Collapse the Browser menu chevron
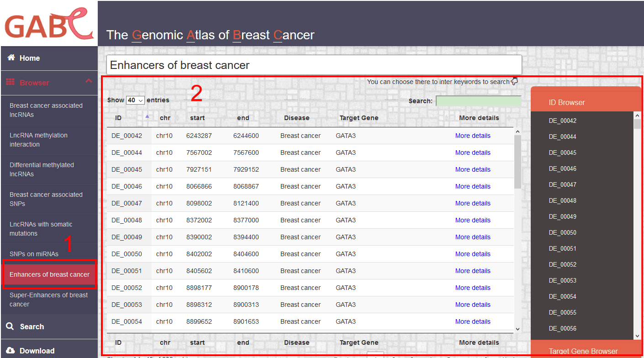 pos(89,81)
